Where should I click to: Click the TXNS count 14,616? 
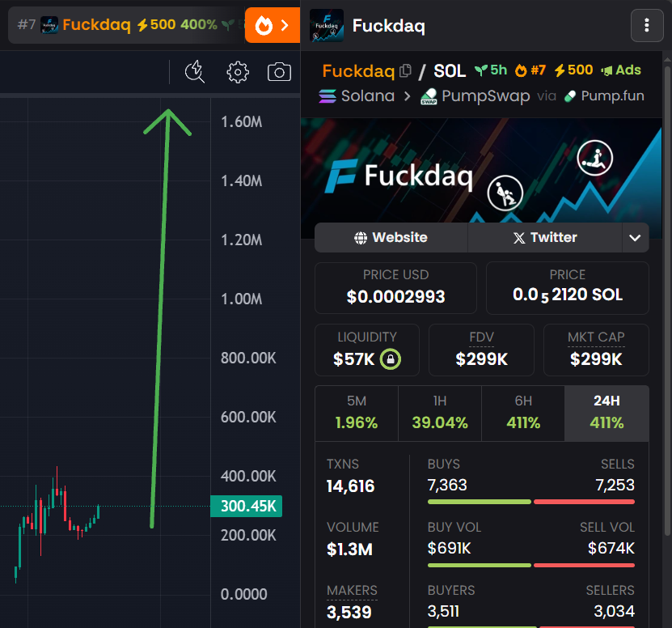click(351, 486)
